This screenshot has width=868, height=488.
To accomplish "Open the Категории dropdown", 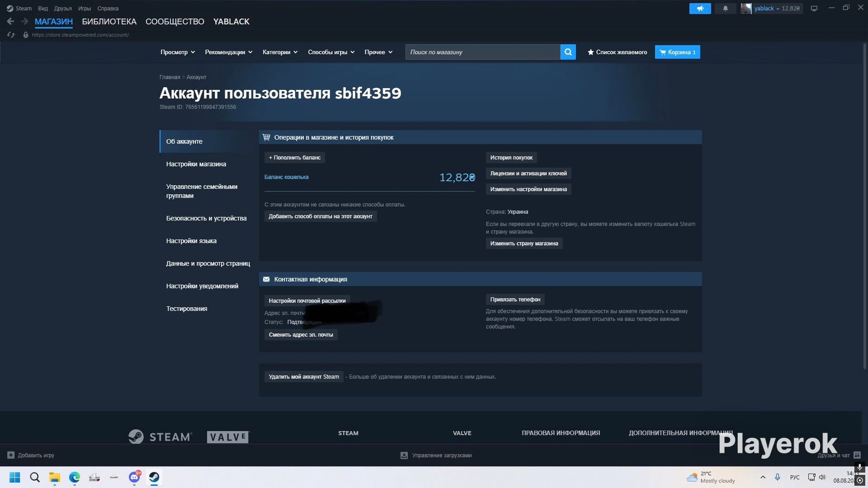I will (x=280, y=52).
